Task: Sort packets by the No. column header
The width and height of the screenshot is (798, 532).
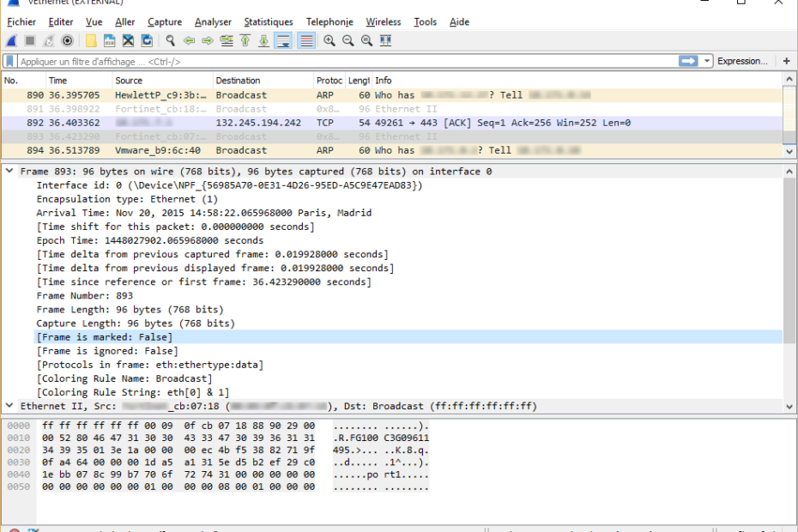Action: (23, 81)
